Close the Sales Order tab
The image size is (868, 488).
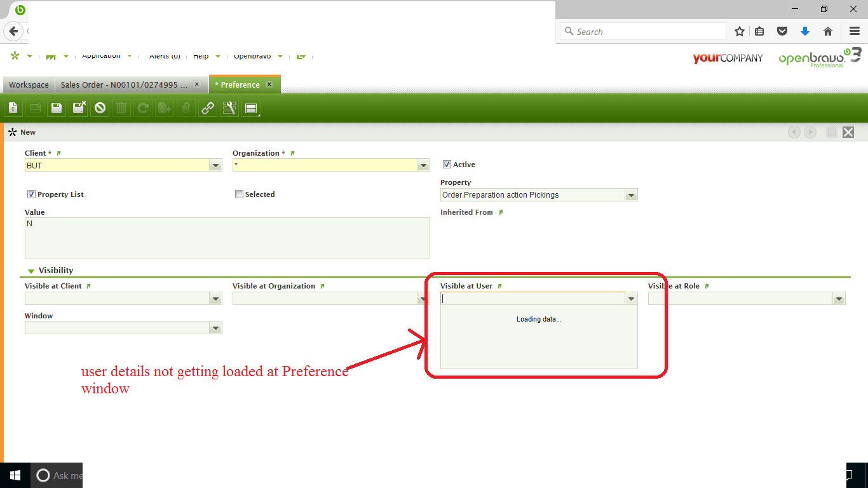click(197, 84)
